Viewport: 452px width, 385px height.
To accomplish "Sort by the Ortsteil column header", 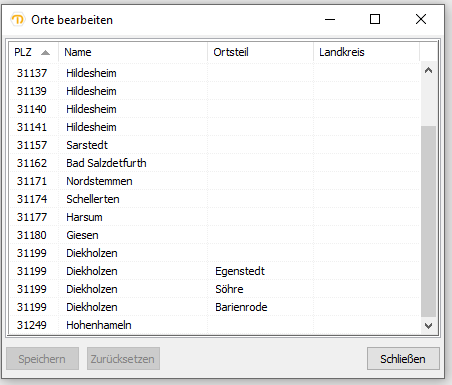I will click(x=260, y=52).
